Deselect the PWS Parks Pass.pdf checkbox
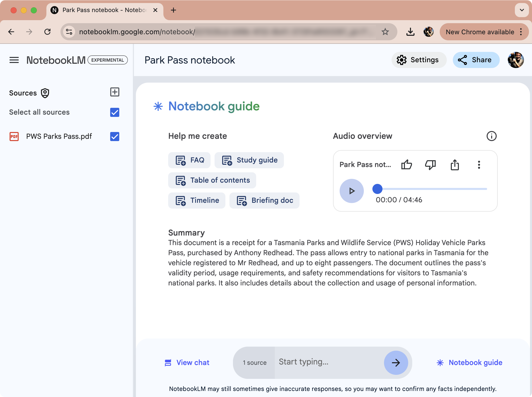The width and height of the screenshot is (532, 397). point(115,137)
